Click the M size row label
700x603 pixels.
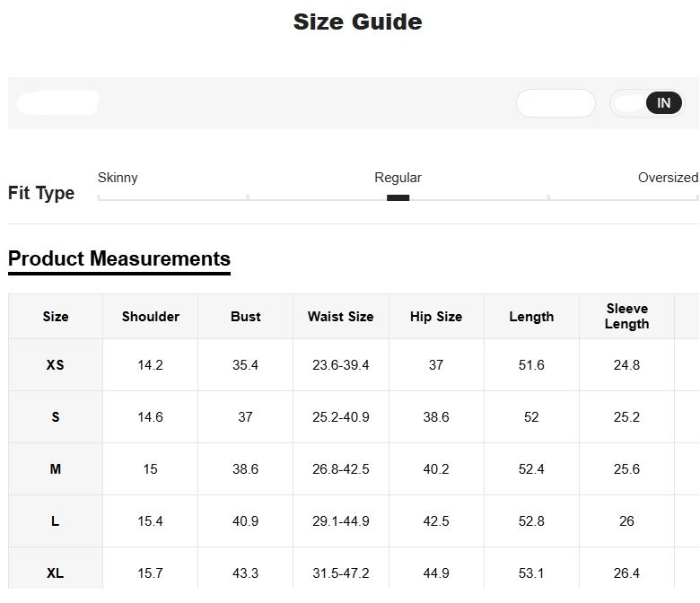[56, 469]
